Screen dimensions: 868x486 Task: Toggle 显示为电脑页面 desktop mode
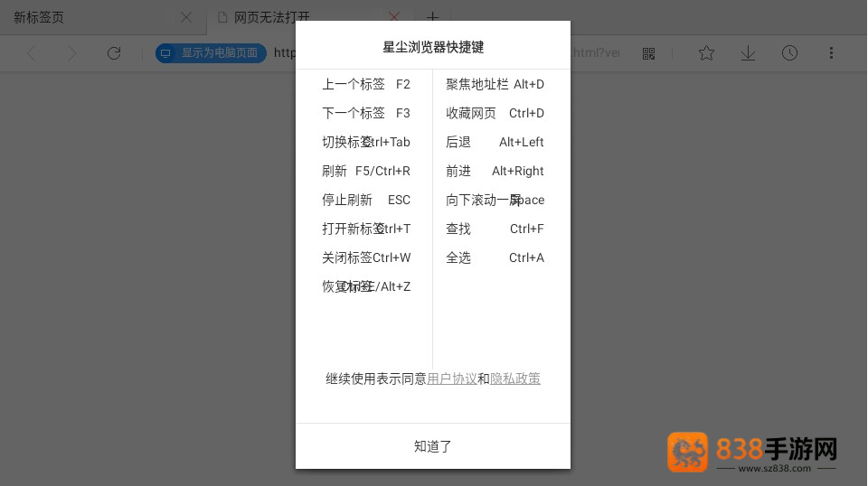[x=211, y=53]
